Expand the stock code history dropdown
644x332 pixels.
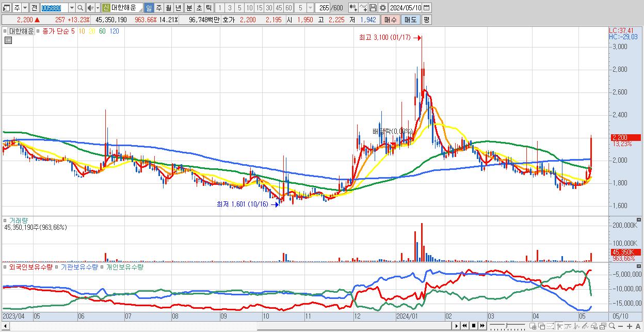pyautogui.click(x=72, y=8)
